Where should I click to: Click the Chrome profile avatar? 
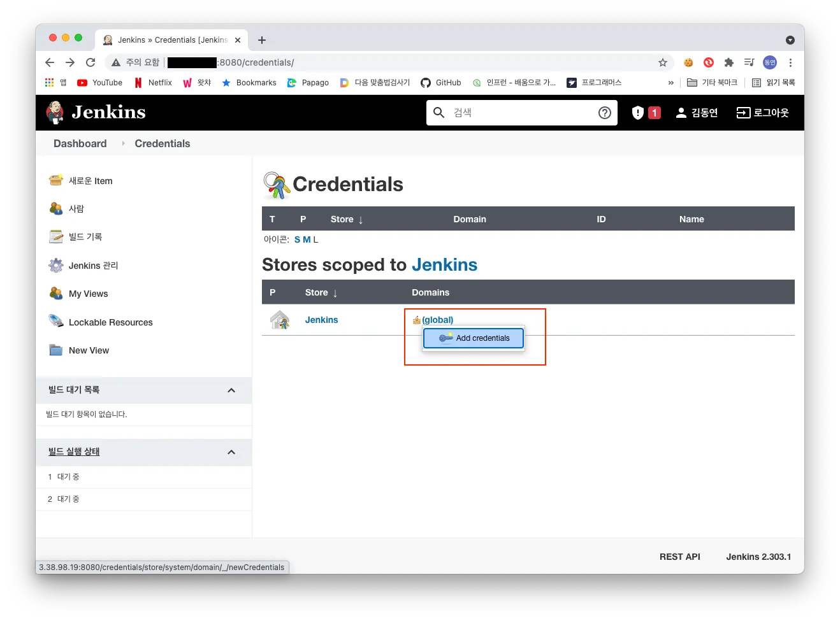pyautogui.click(x=770, y=62)
